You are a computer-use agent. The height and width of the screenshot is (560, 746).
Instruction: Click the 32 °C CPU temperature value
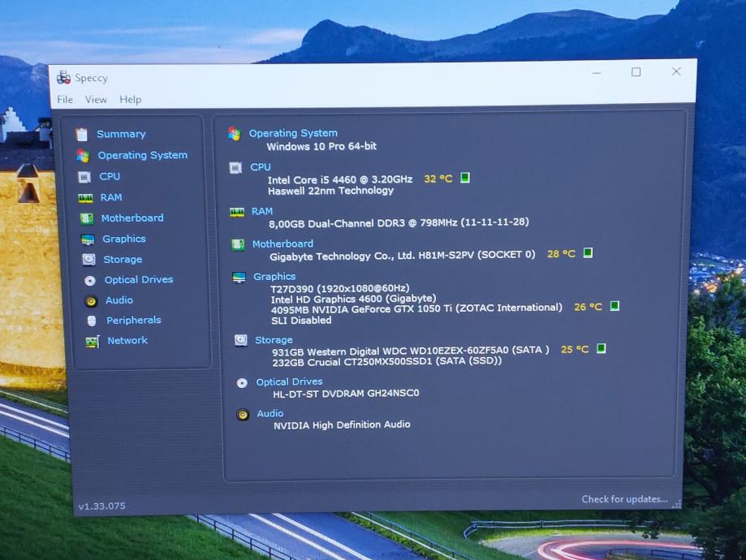438,179
